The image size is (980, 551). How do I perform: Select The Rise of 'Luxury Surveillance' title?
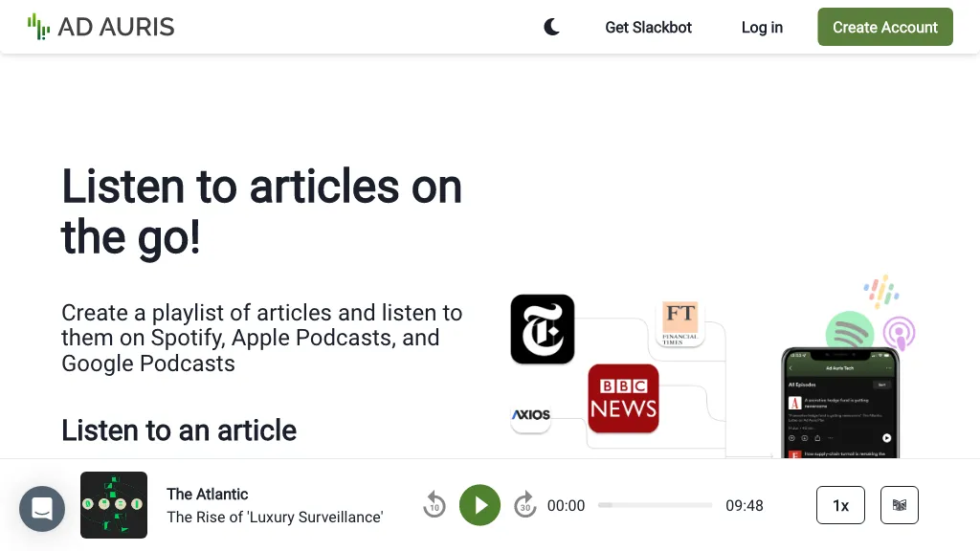point(275,517)
